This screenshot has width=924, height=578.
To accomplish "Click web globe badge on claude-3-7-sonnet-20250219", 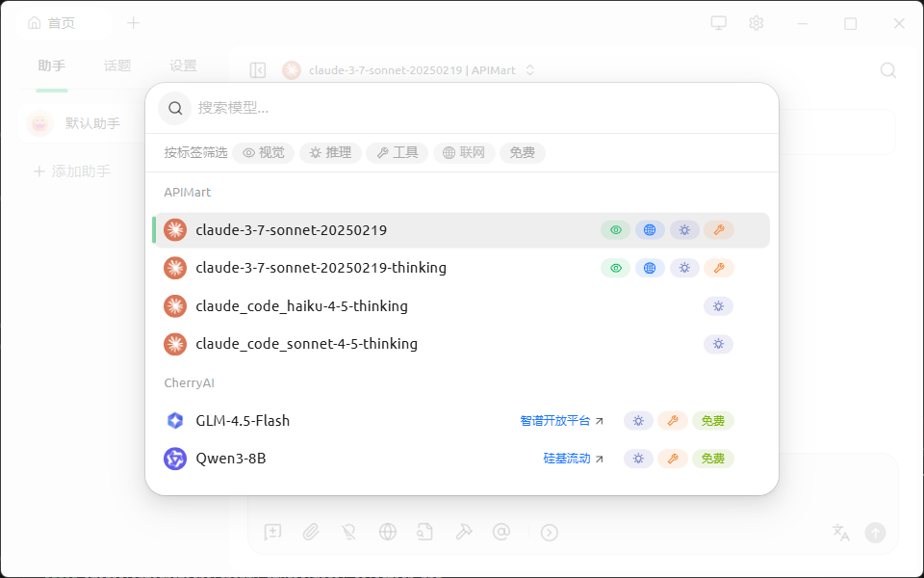I will (x=650, y=230).
